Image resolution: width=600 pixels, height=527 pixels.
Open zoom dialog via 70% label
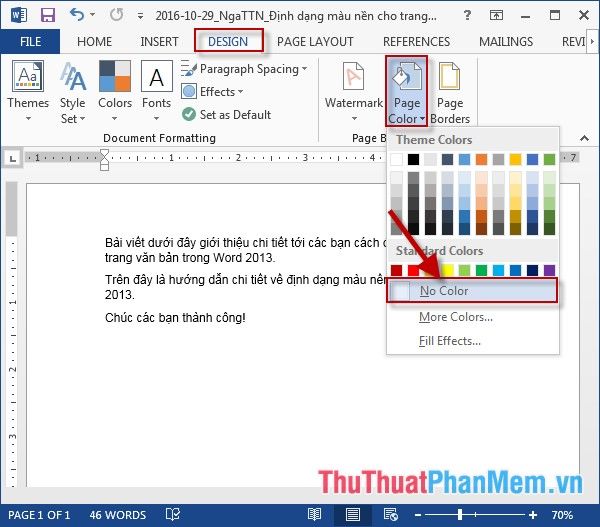point(562,515)
